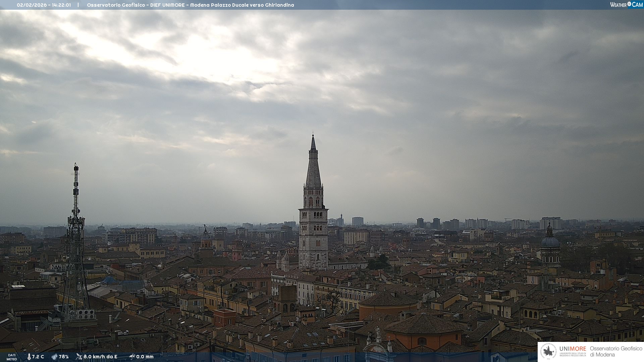
Task: Click the WeatherCam logo
Action: coord(626,5)
